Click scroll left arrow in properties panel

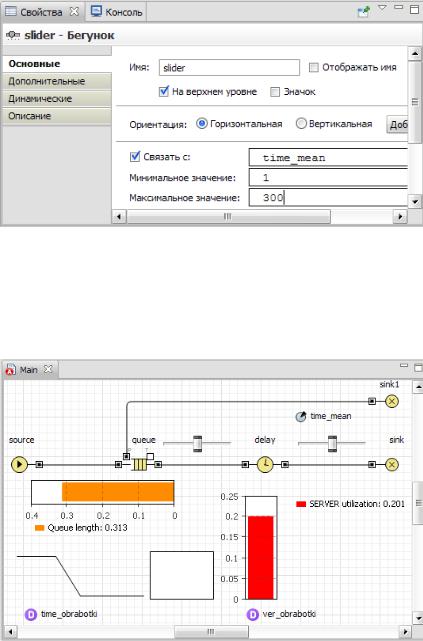coord(119,217)
